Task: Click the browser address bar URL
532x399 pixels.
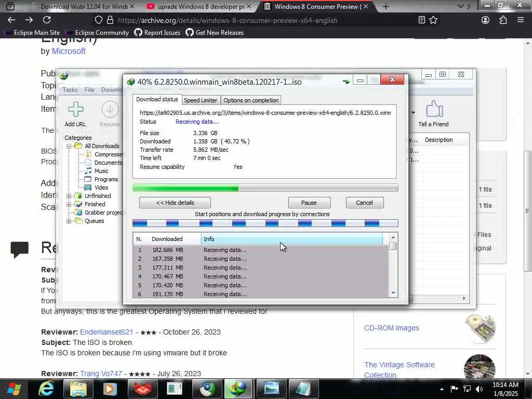Action: [x=228, y=20]
